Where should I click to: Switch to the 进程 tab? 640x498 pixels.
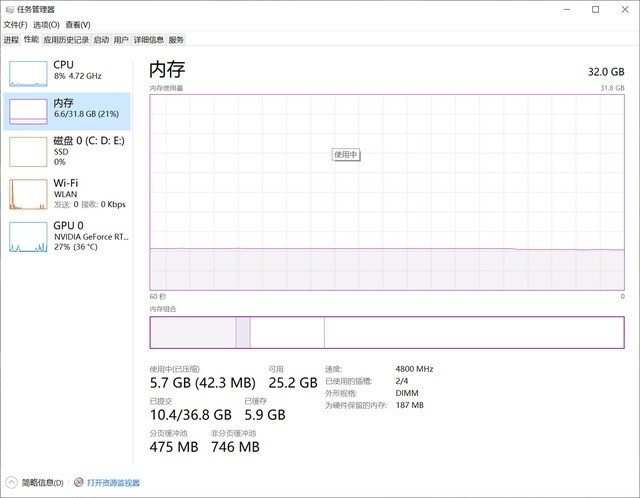11,40
